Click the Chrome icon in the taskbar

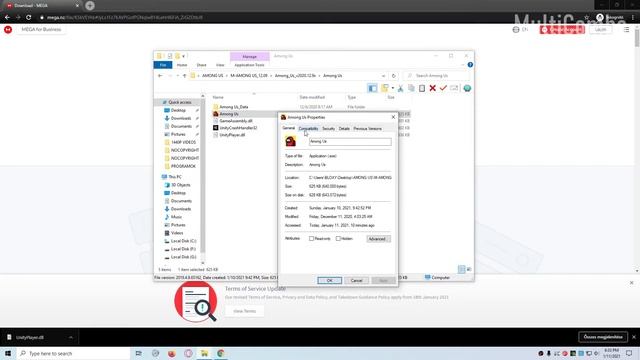[x=221, y=353]
